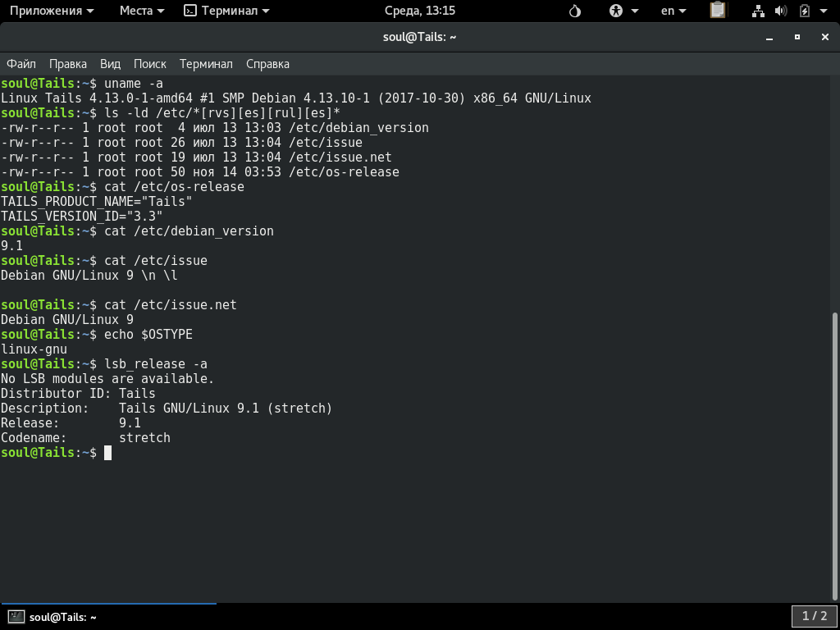Viewport: 840px width, 630px height.
Task: Open the Приложения applications menu
Action: pos(52,11)
